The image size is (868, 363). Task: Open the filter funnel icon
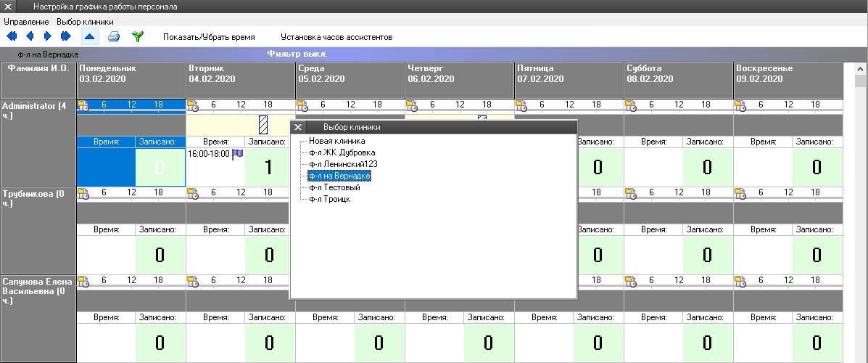[137, 36]
